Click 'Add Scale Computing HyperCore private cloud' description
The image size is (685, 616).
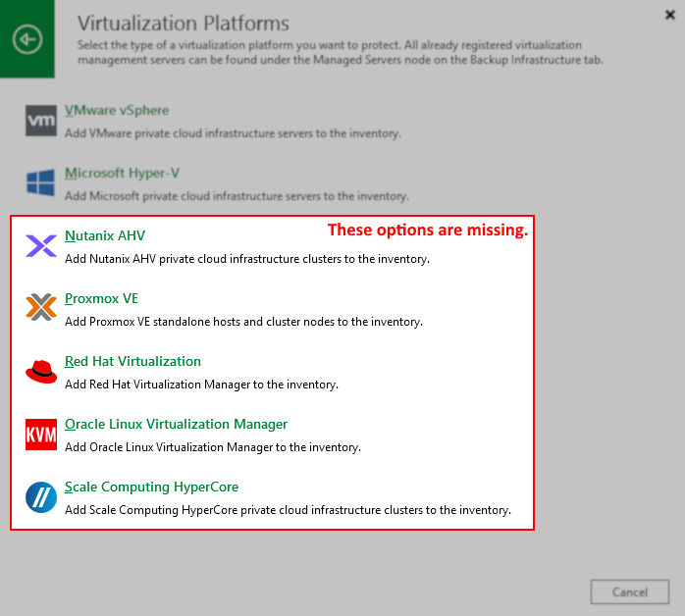(x=288, y=510)
